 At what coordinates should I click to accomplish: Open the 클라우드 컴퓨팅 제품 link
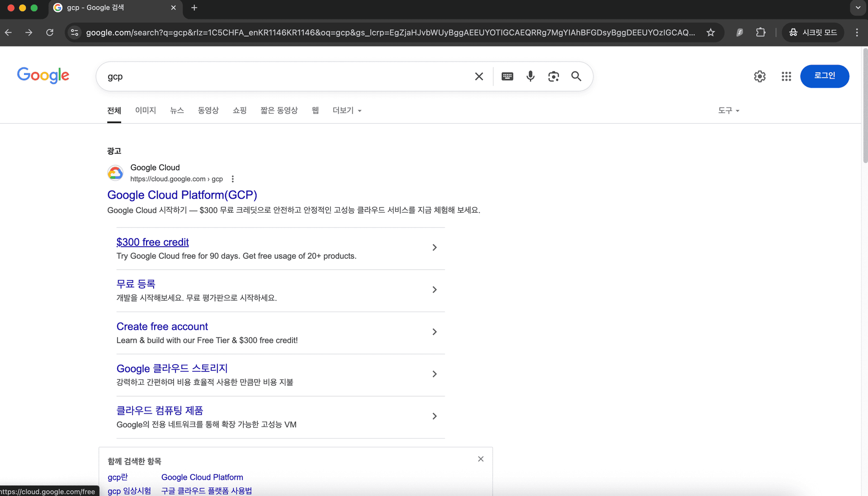[x=160, y=411]
